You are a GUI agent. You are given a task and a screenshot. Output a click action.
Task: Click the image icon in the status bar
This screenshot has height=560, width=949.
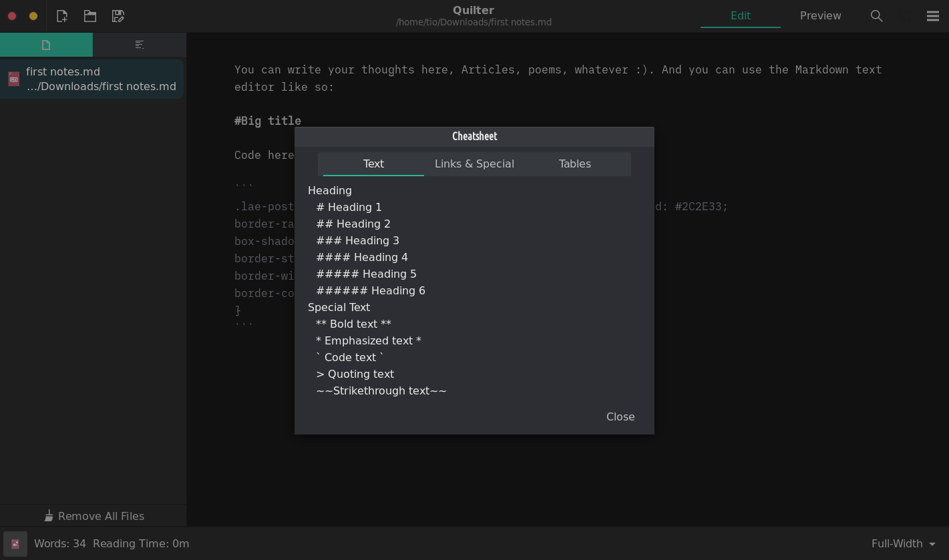tap(15, 544)
